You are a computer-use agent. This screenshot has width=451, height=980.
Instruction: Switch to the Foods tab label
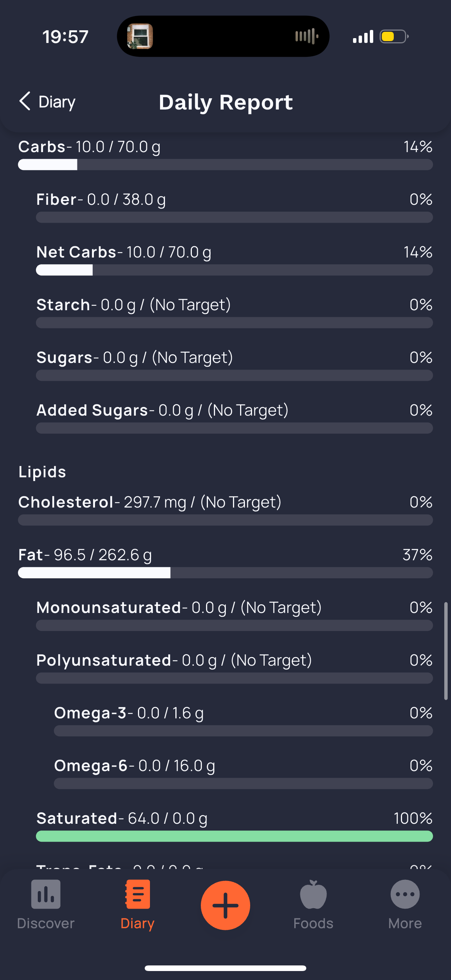tap(313, 923)
